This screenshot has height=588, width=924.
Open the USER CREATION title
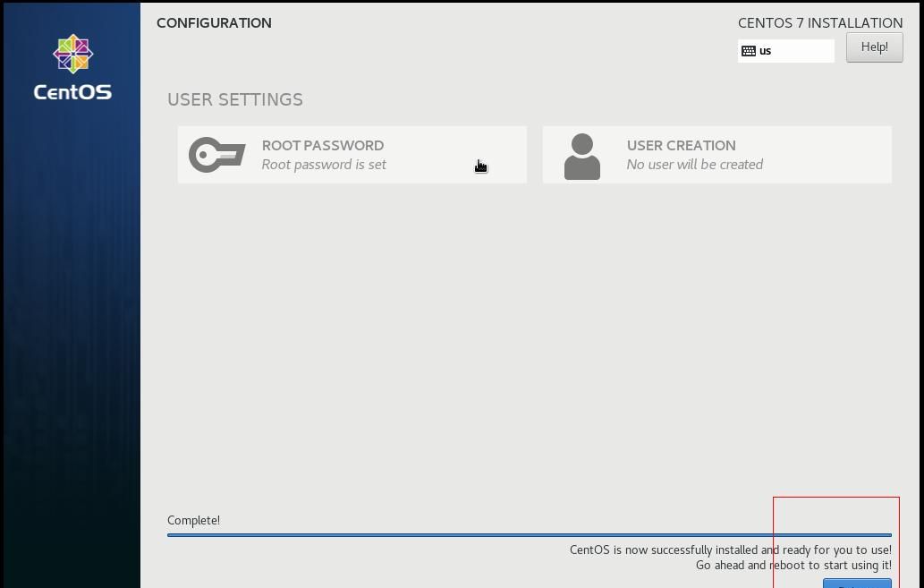(681, 145)
